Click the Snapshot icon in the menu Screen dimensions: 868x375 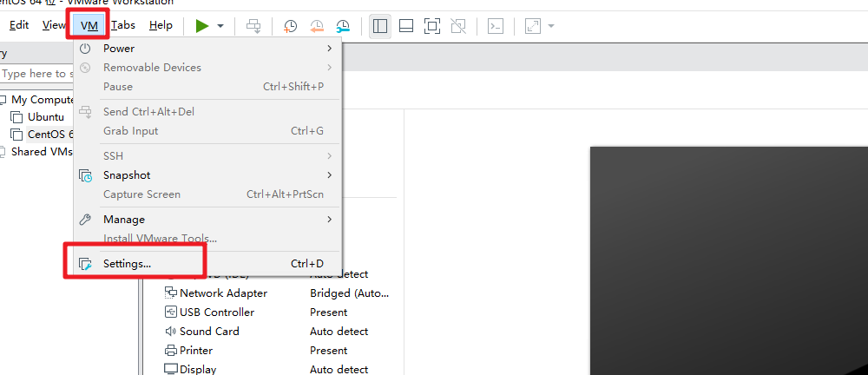tap(85, 175)
